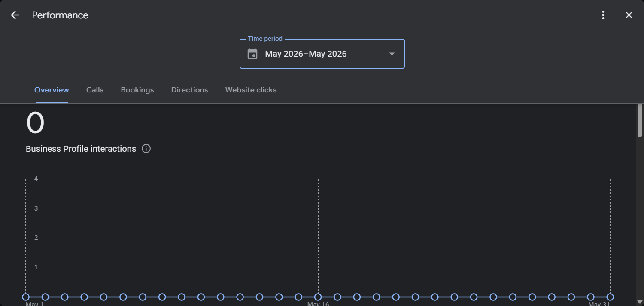Click the vertical scrollbar thumb
This screenshot has width=644, height=306.
pyautogui.click(x=640, y=120)
